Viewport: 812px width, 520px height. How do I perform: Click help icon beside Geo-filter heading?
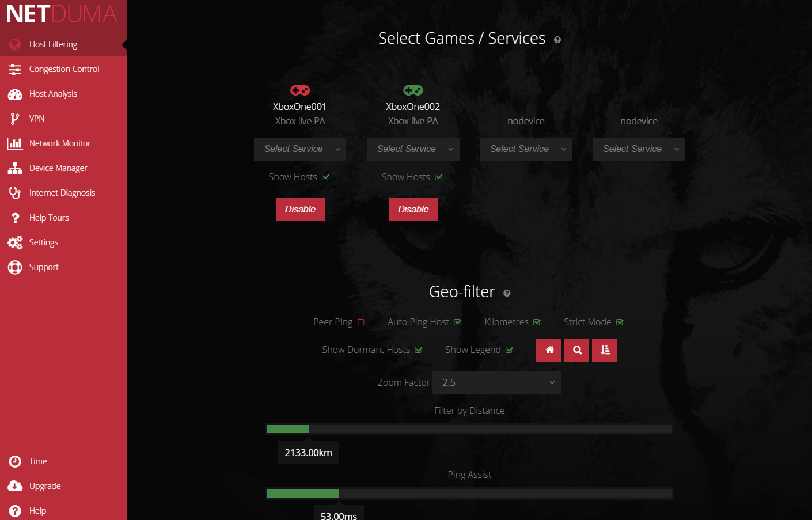(x=507, y=293)
